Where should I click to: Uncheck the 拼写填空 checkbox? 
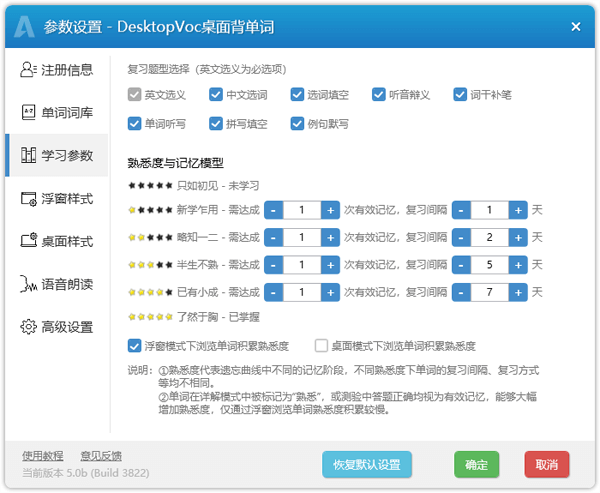[216, 124]
